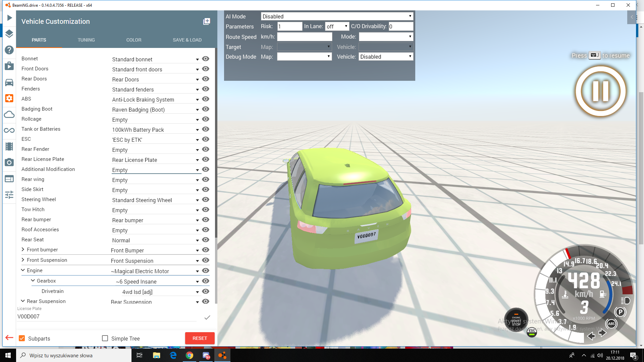Click the red back arrow icon
Viewport: 644px width, 362px height.
9,338
